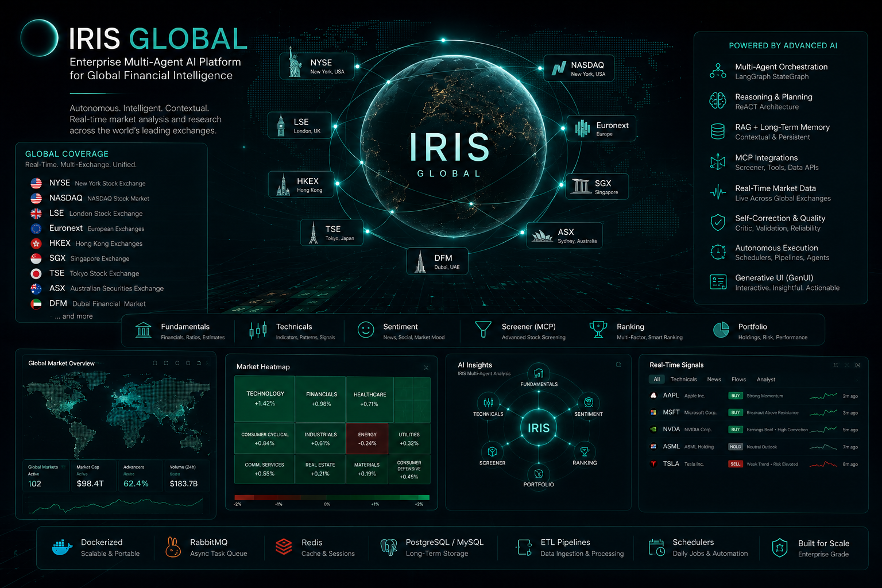Expand the AI Insights panel
Image resolution: width=882 pixels, height=588 pixels.
[618, 365]
